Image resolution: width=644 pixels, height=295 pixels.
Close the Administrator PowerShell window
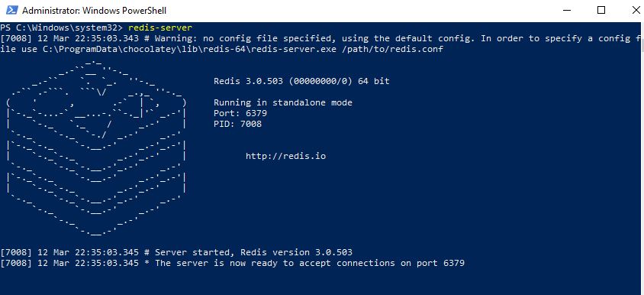click(635, 10)
